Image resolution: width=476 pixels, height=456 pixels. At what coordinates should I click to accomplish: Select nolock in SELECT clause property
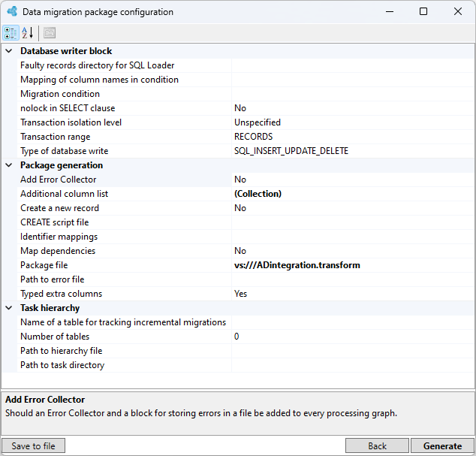[125, 108]
